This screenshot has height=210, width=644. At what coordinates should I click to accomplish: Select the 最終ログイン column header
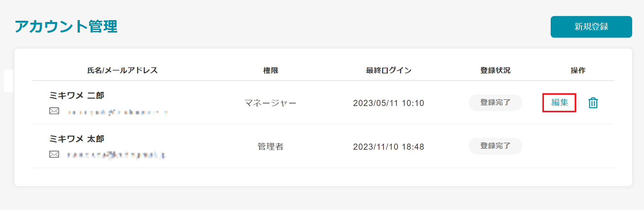click(388, 70)
